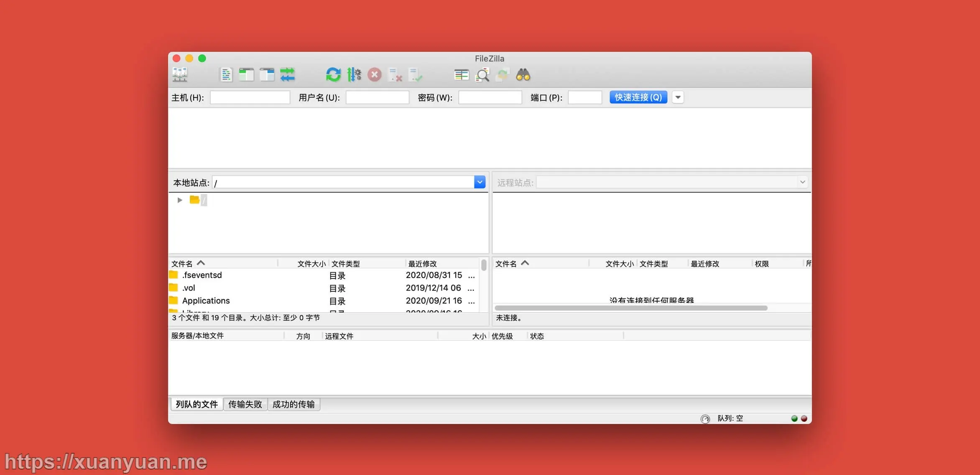980x475 pixels.
Task: Click the 队列: 空 status text
Action: click(x=730, y=418)
